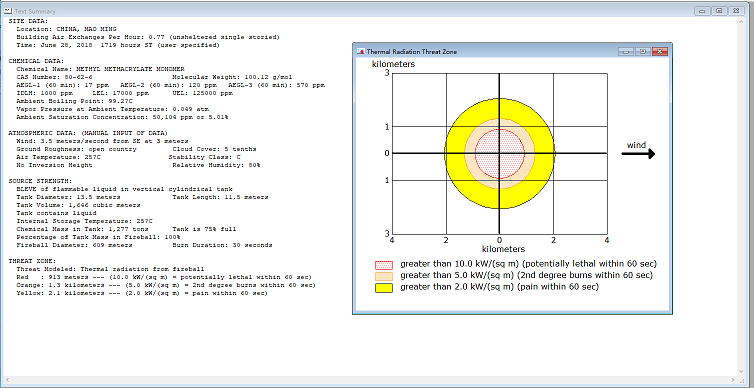The height and width of the screenshot is (388, 754).
Task: Click the 'IDLH: 1000 ppm' entry
Action: (45, 93)
